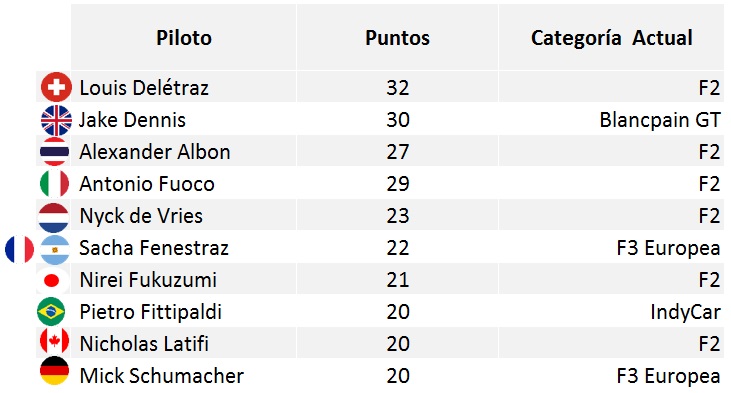Click the Swiss flag beside Louis Delétraz
Viewport: 731px width, 393px height.
(56, 87)
